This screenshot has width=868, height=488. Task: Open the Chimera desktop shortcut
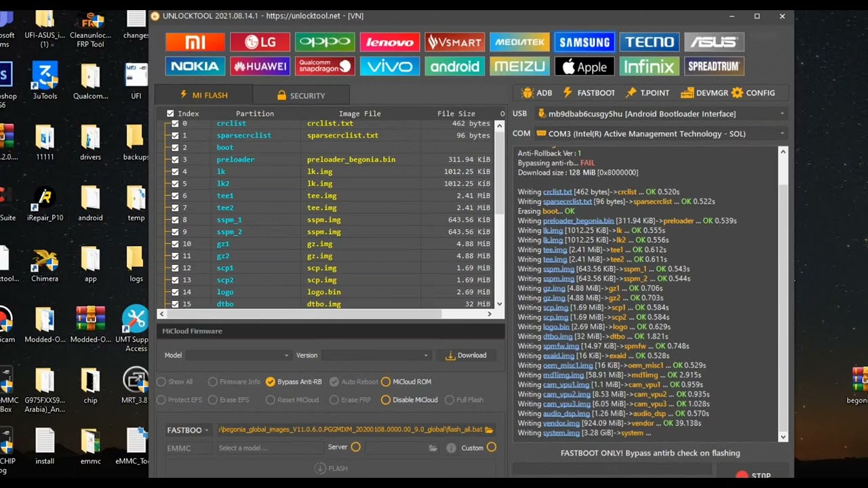[x=45, y=265]
